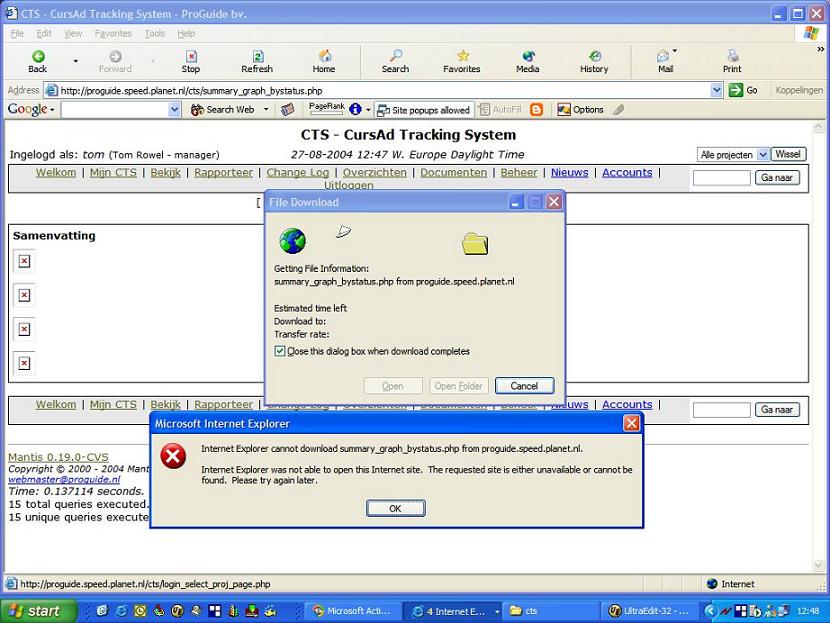Click the Windows start button
This screenshot has width=830, height=623.
(x=33, y=610)
